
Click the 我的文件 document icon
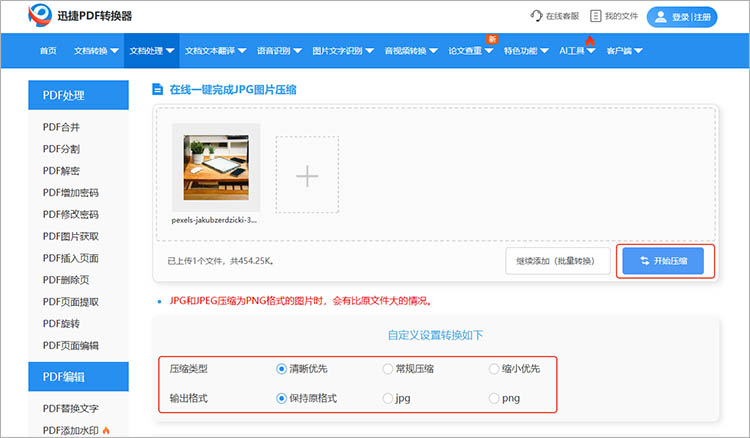point(596,16)
